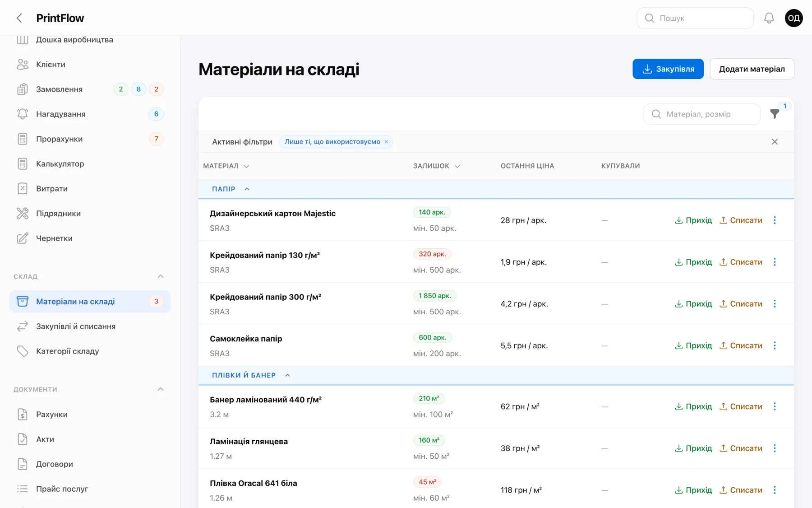Open Прорахунки in the sidebar
This screenshot has height=508, width=812.
[x=90, y=139]
